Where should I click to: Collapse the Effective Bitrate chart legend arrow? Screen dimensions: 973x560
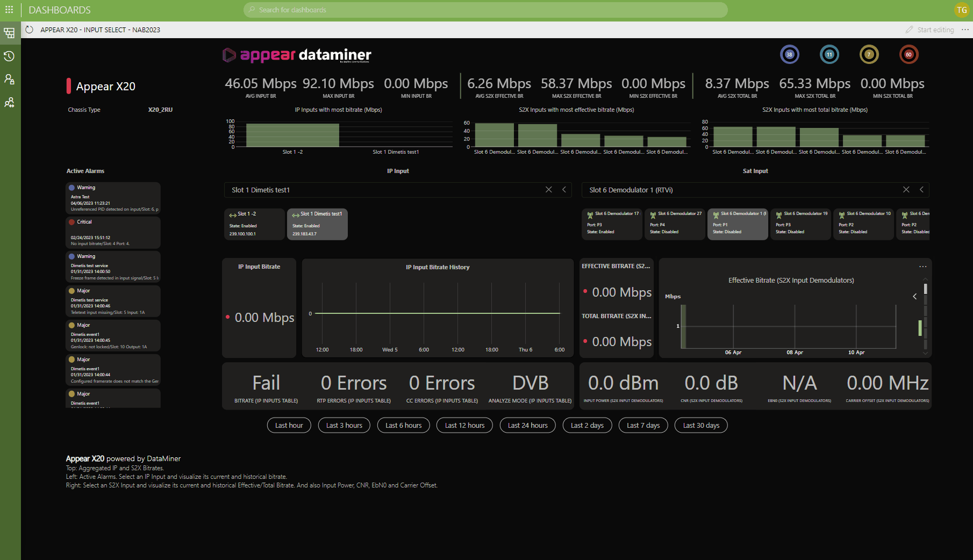point(915,296)
